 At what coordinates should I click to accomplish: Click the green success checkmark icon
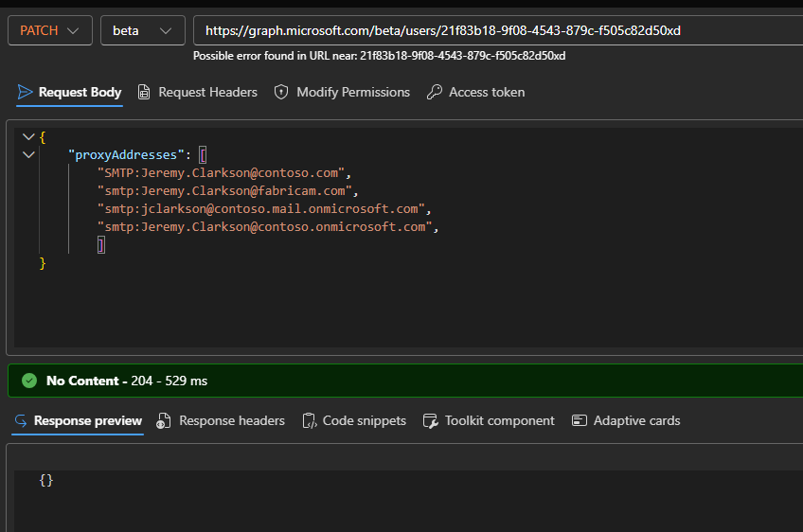click(29, 381)
